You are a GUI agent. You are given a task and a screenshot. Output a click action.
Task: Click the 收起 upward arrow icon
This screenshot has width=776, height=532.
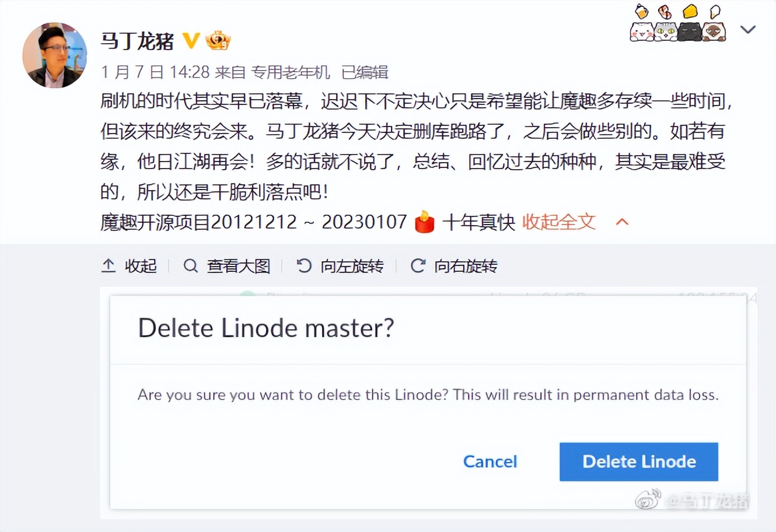109,266
